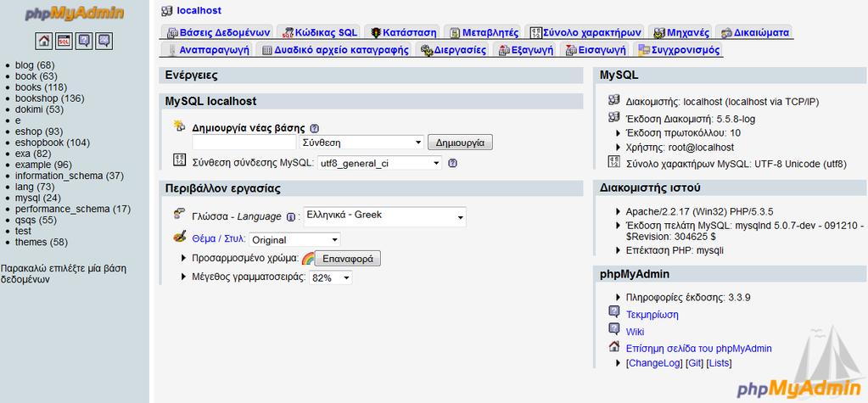Viewport: 868px width, 403px height.
Task: Switch to the Διεργασίες tab
Action: click(453, 50)
